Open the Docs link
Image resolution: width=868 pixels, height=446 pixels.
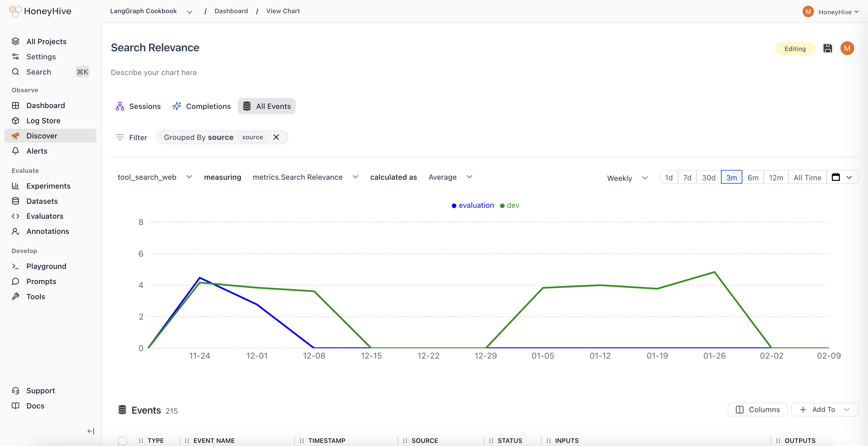point(35,406)
